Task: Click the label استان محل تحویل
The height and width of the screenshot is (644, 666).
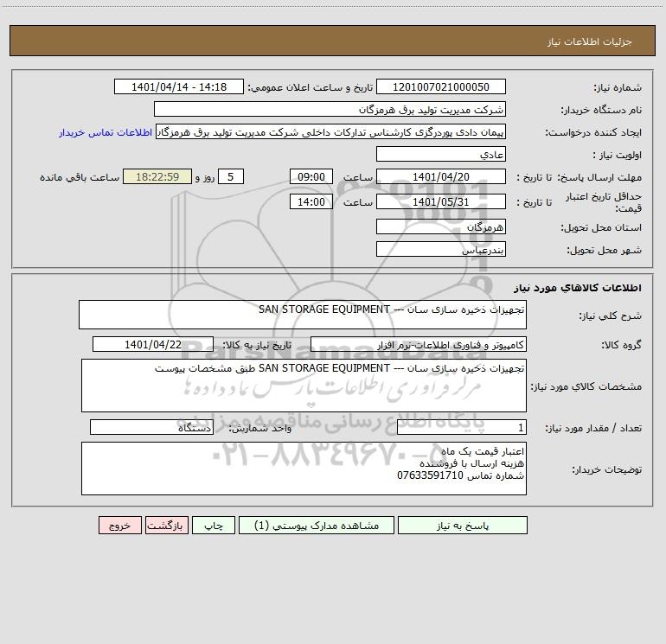Action: (601, 227)
